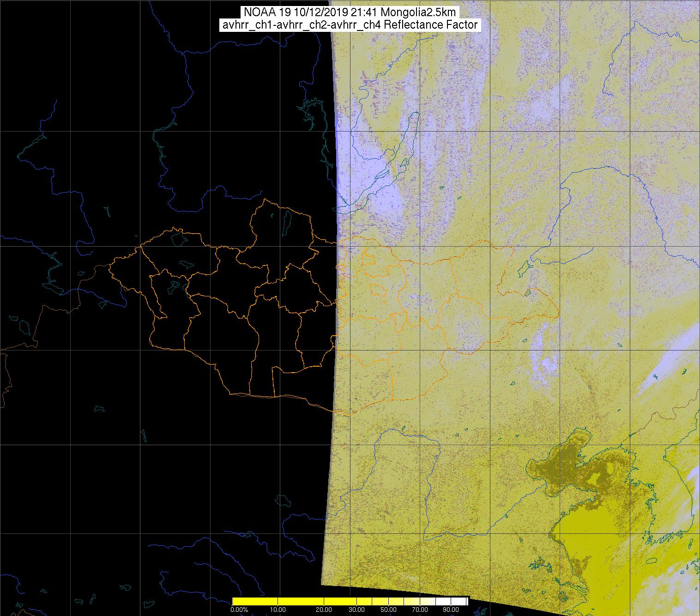Click the small lake outline in northern orange region
The width and height of the screenshot is (700, 616).
(x=286, y=221)
